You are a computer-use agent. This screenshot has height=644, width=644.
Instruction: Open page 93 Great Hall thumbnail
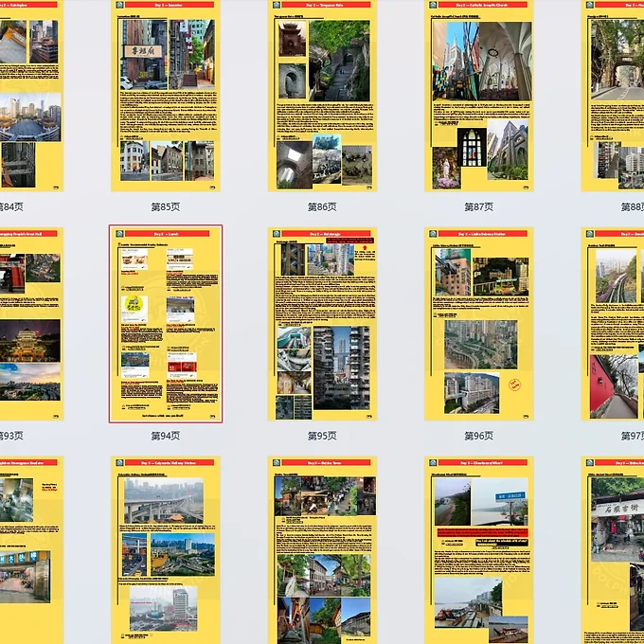click(x=31, y=324)
